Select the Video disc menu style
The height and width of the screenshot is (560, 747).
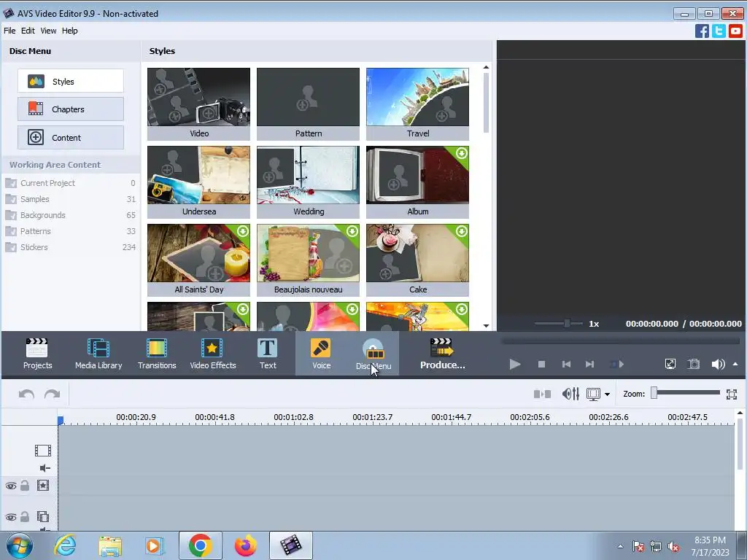pos(198,104)
